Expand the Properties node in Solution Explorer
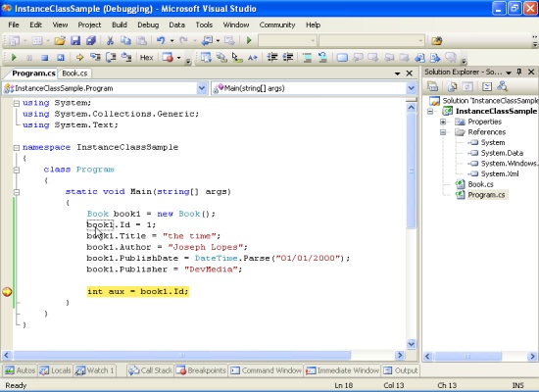The width and height of the screenshot is (539, 392). point(443,122)
